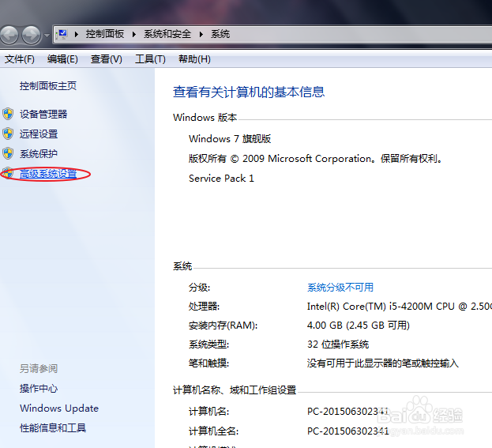This screenshot has width=492, height=448.
Task: Click shield icon next to 远程设置
Action: pos(8,134)
